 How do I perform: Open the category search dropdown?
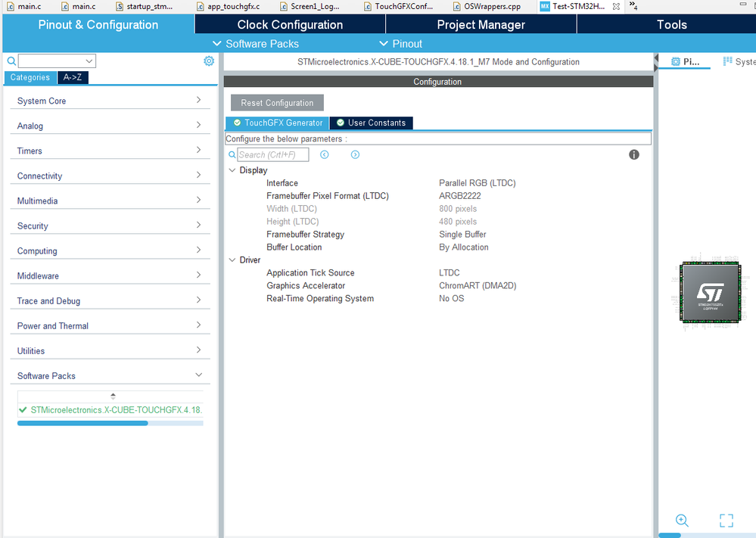tap(89, 61)
